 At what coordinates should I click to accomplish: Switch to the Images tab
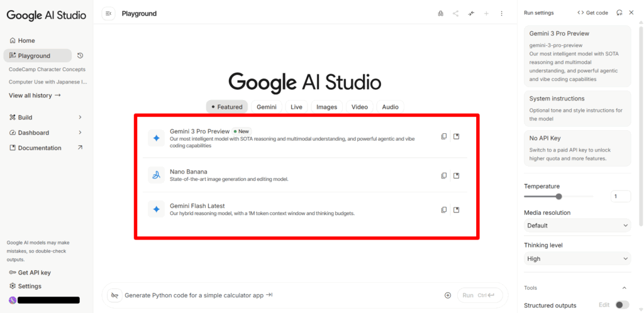(x=326, y=107)
